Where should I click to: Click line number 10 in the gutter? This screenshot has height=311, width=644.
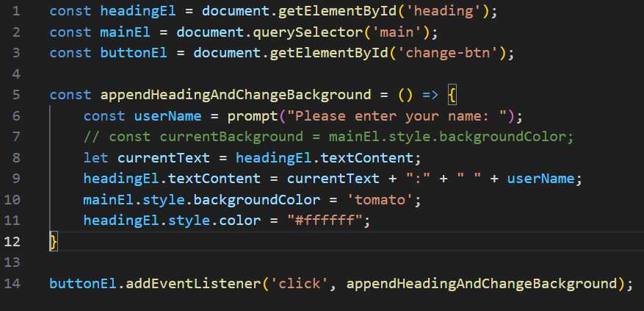12,200
